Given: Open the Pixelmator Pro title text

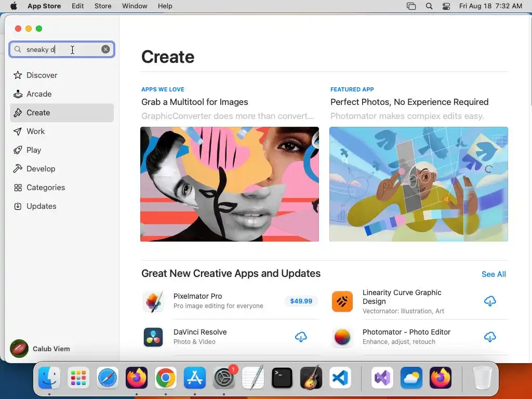Looking at the screenshot, I should [x=198, y=296].
